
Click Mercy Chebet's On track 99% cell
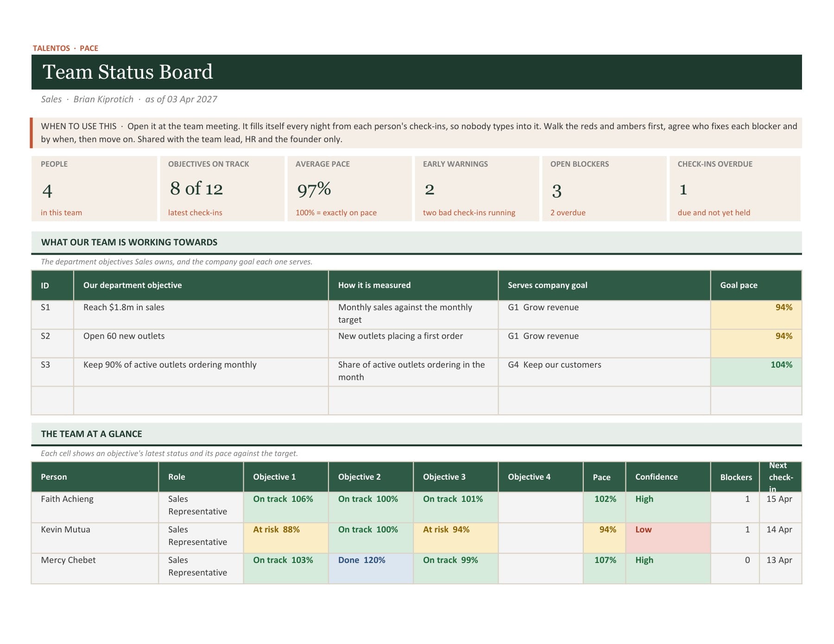click(x=456, y=569)
